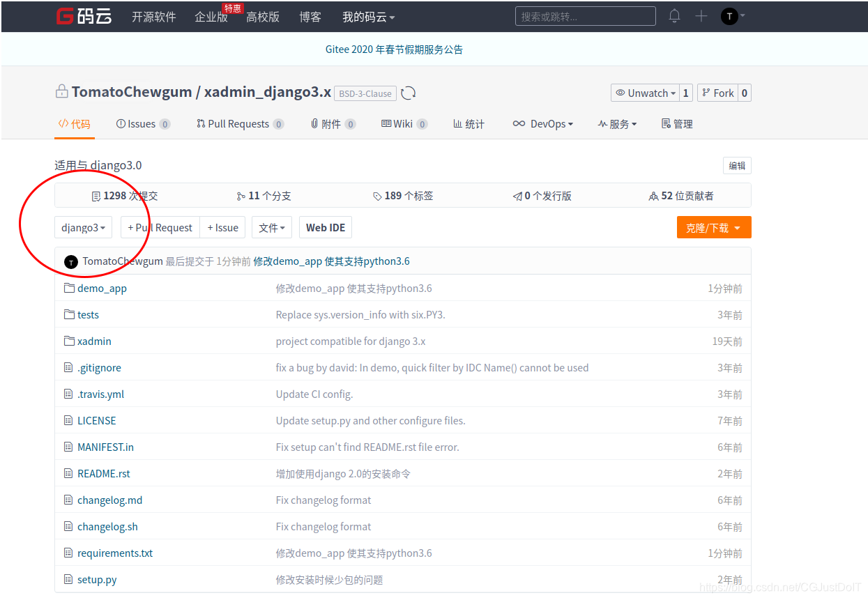Switch to the 代码 tab
The image size is (868, 600).
point(74,123)
